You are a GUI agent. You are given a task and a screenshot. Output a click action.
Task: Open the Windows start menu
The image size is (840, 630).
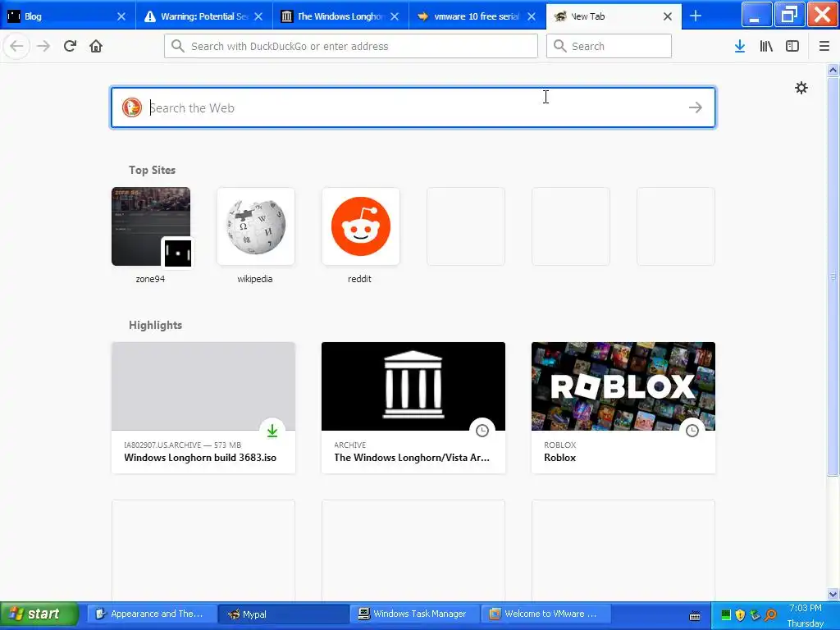(39, 614)
